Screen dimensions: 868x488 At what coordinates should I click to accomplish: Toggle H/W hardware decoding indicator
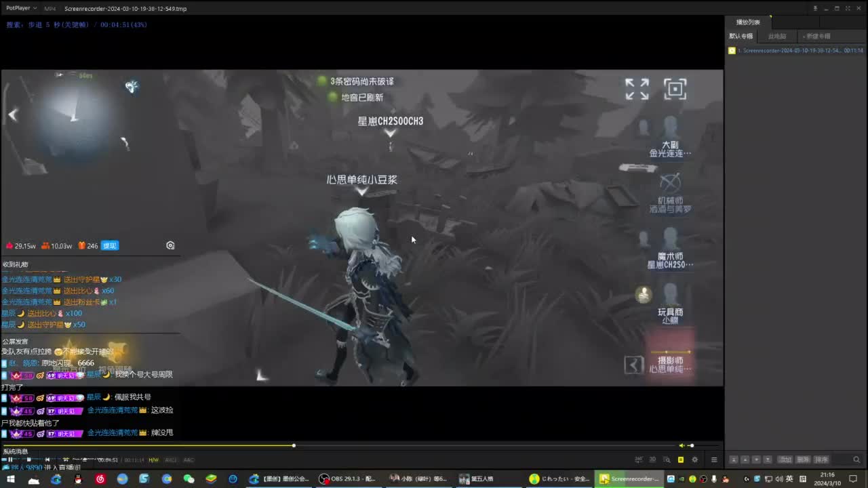(153, 460)
